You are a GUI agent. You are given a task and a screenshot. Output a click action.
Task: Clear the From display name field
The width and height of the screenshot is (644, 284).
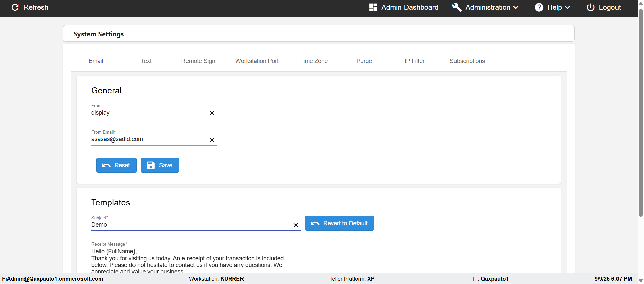tap(212, 113)
